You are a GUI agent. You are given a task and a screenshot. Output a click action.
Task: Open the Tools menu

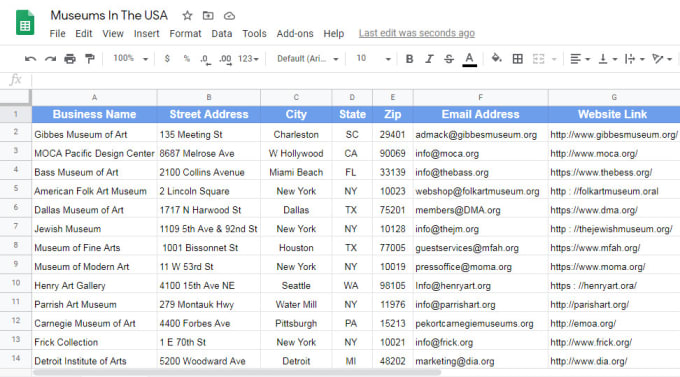tap(254, 33)
